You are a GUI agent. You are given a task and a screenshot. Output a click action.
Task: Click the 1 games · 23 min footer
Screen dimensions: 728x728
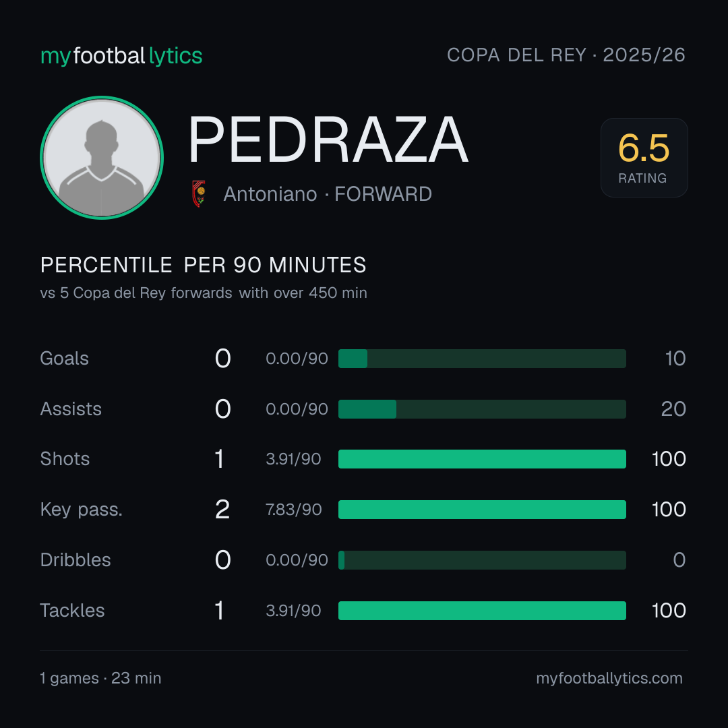point(100,678)
